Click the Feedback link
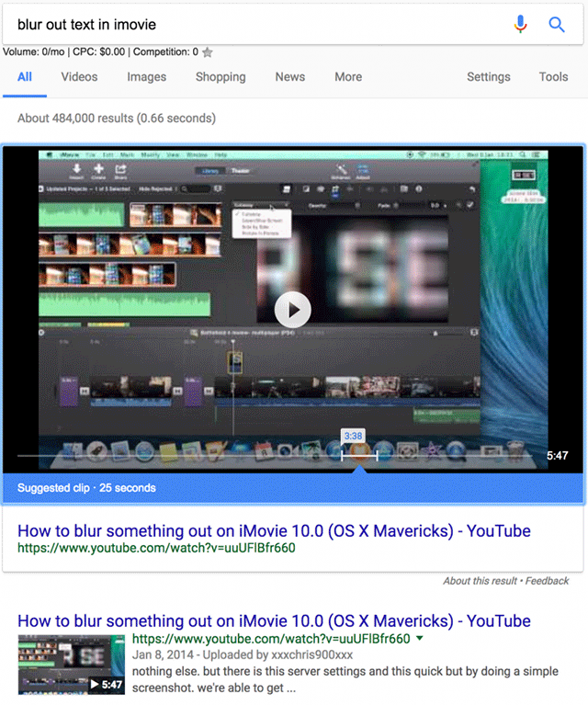This screenshot has height=705, width=588. point(548,581)
